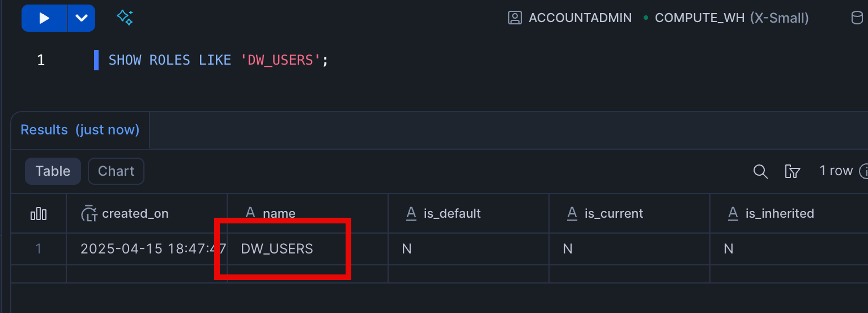The width and height of the screenshot is (868, 313).
Task: Click the name column header
Action: tap(279, 214)
